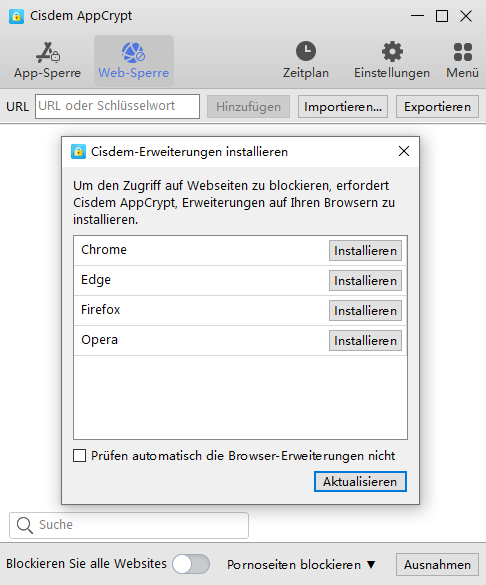486x585 pixels.
Task: Select the Firefox row label
Action: [101, 310]
